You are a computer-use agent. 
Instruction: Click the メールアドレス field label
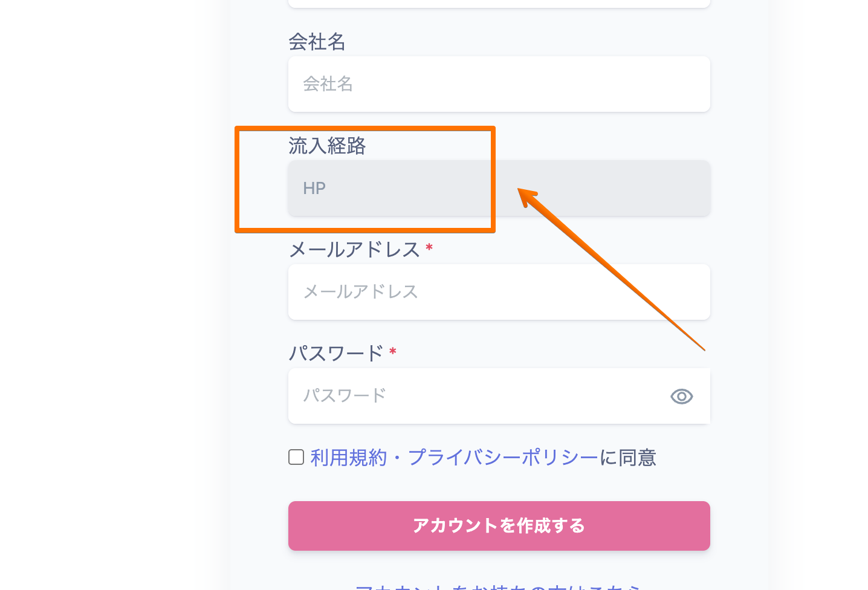click(354, 250)
